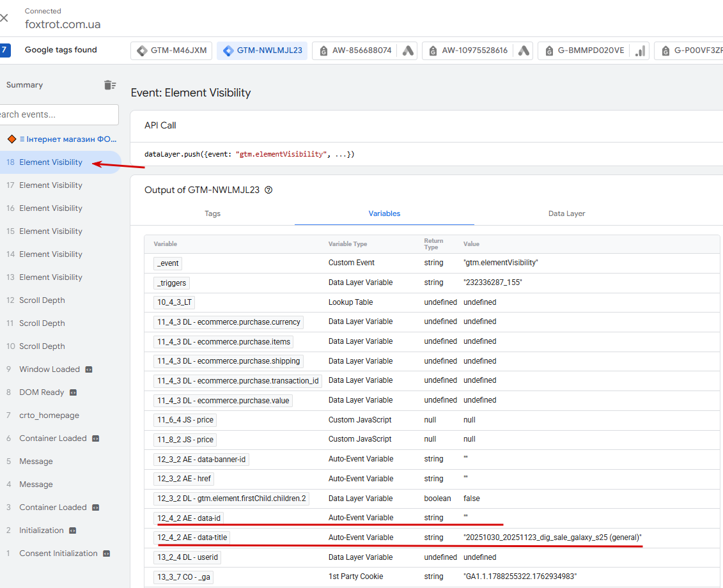Switch to the Tags tab
Image resolution: width=723 pixels, height=588 pixels.
click(x=212, y=213)
